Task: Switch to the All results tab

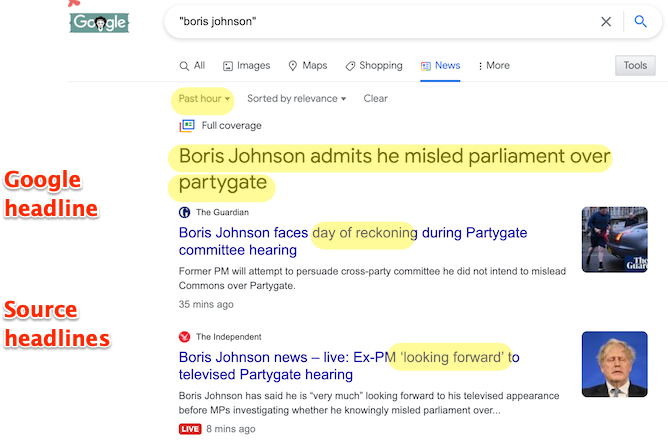Action: click(192, 66)
